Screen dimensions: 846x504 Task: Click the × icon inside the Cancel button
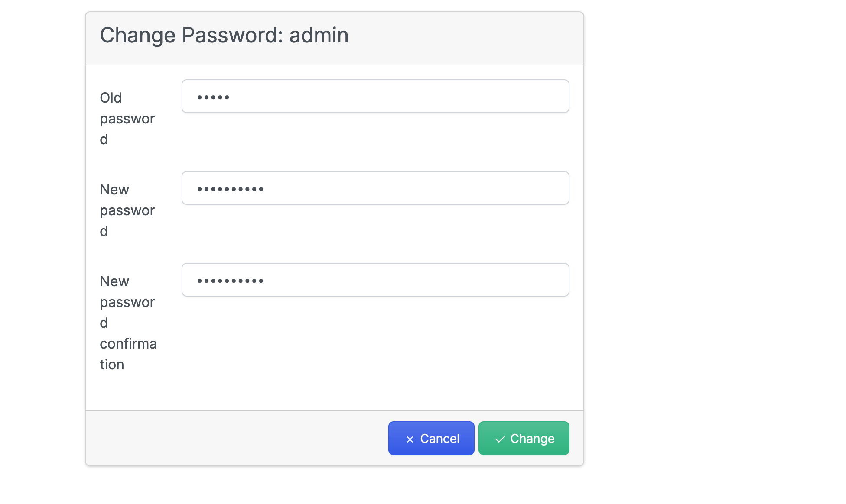(x=410, y=438)
